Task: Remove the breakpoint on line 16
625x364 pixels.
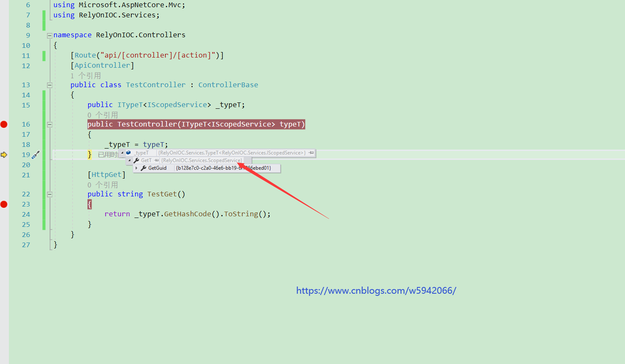Action: [x=4, y=124]
